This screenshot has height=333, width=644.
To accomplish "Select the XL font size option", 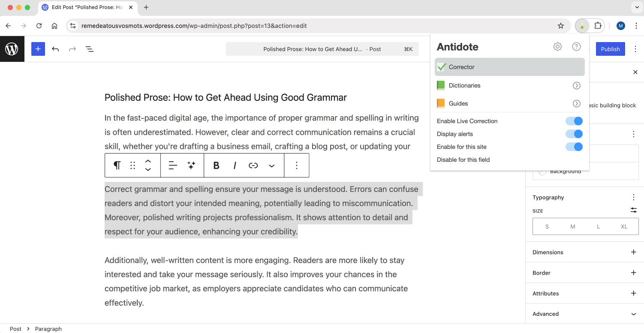I will point(624,227).
